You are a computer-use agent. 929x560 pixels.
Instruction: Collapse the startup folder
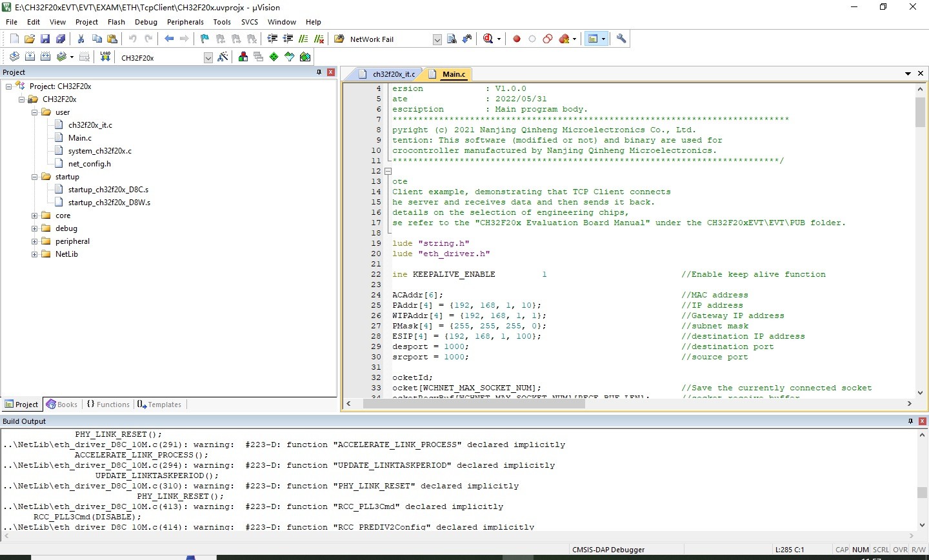tap(35, 177)
